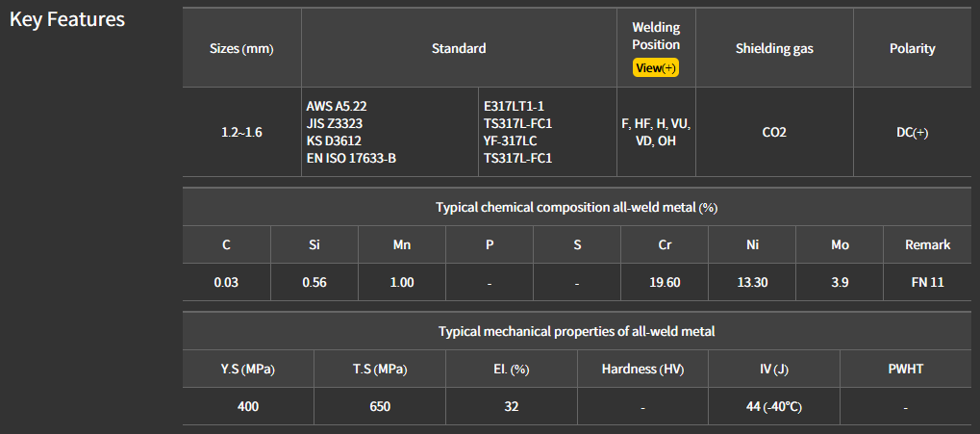The height and width of the screenshot is (434, 980).
Task: Click the AWS A5.22 standard text
Action: pos(337,106)
